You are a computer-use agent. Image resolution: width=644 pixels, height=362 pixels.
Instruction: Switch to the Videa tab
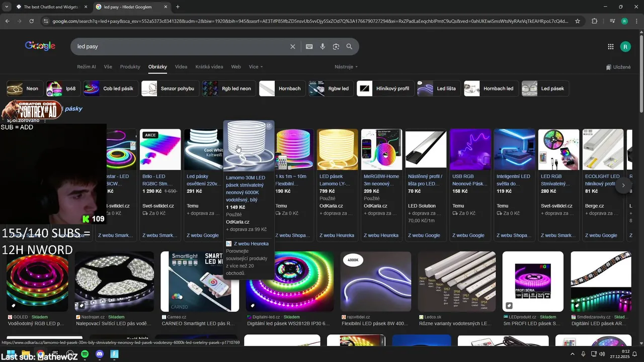click(x=181, y=67)
